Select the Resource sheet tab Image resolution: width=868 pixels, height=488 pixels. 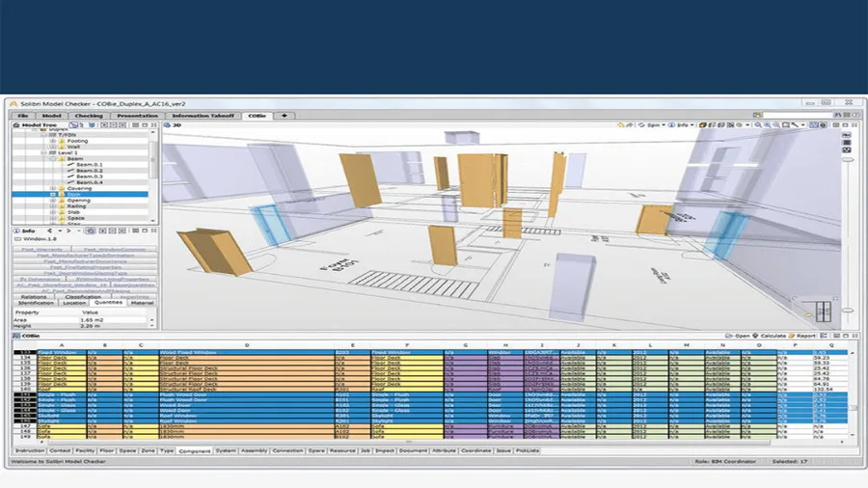[x=342, y=451]
